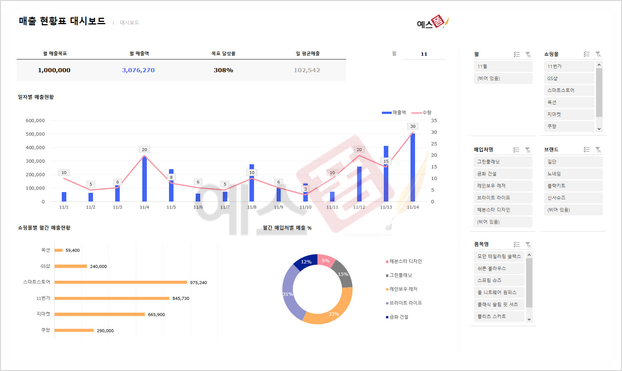Click the 지마켓 bar labeled 665,900
This screenshot has width=622, height=371.
100,314
